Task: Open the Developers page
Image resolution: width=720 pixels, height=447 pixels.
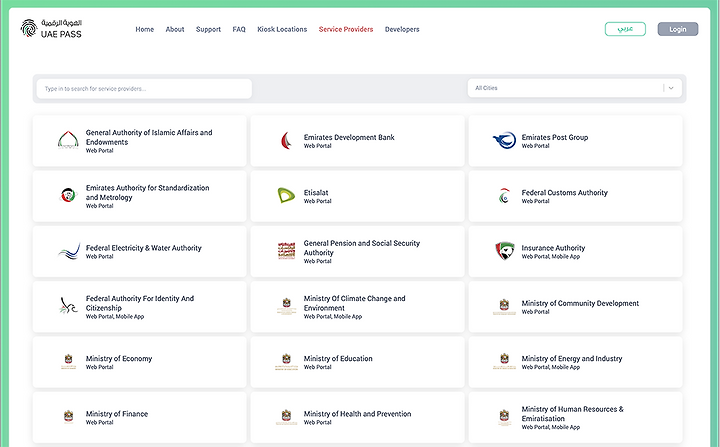Action: [402, 29]
